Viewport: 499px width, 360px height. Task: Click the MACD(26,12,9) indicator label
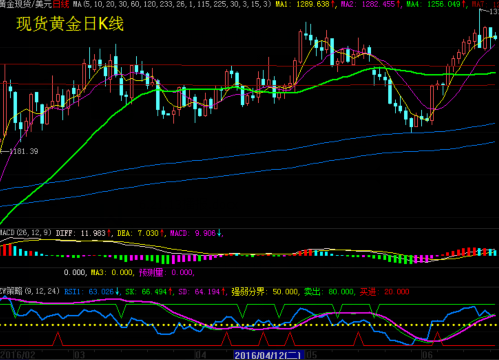[x=26, y=233]
